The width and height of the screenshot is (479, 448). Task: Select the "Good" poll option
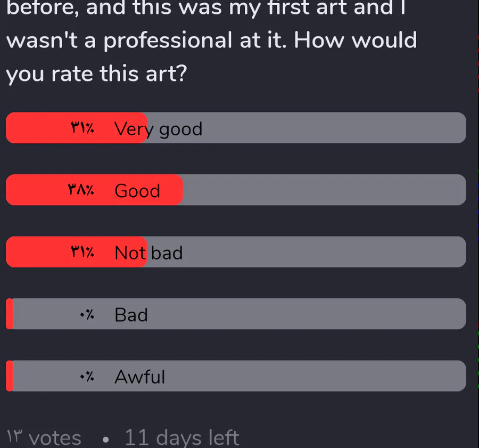236,190
